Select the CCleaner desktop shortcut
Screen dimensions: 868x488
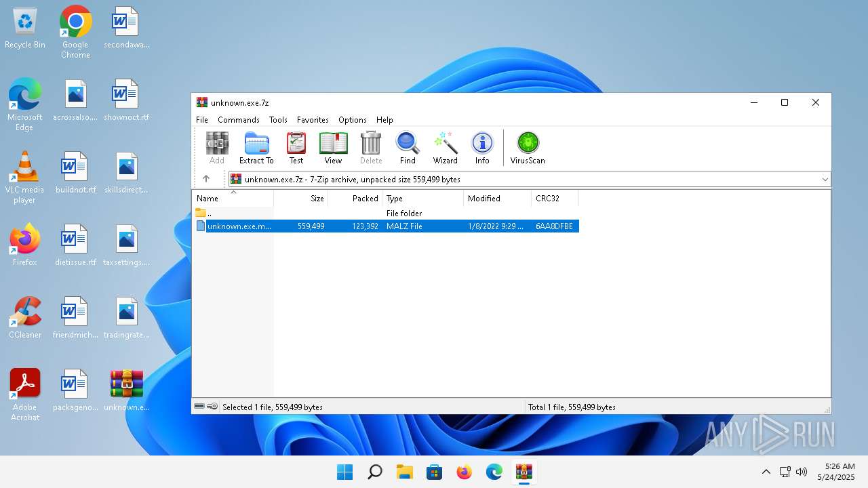tap(25, 317)
